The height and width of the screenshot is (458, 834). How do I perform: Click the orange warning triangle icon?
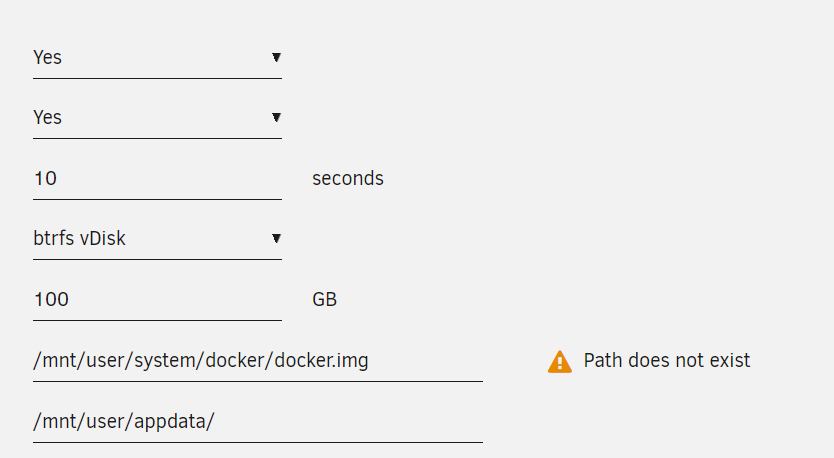pos(560,362)
